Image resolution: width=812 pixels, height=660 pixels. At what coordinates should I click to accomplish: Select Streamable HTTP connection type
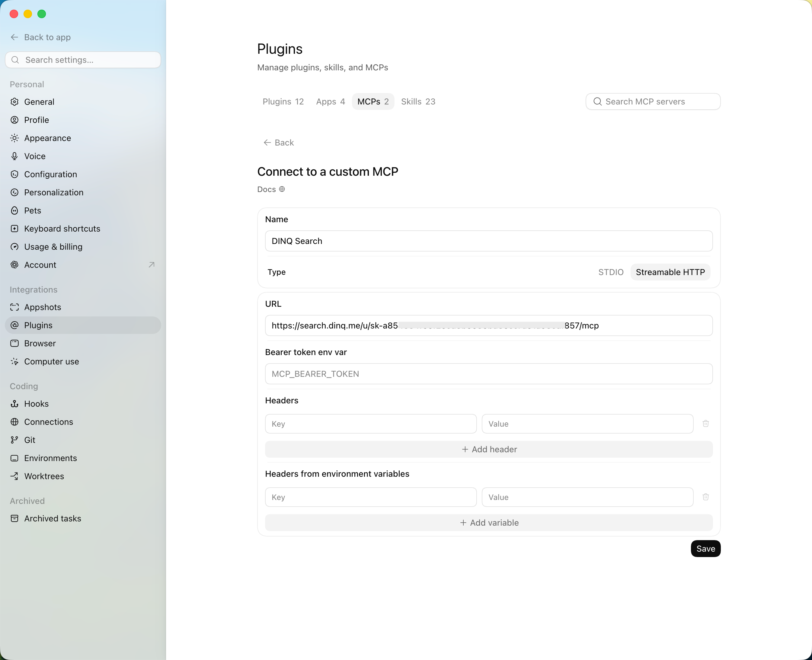pyautogui.click(x=670, y=272)
